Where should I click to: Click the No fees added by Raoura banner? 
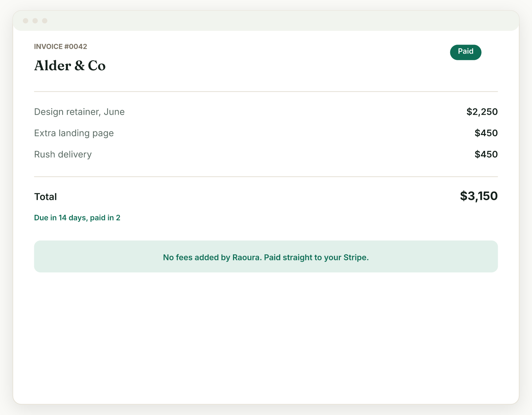pyautogui.click(x=266, y=256)
